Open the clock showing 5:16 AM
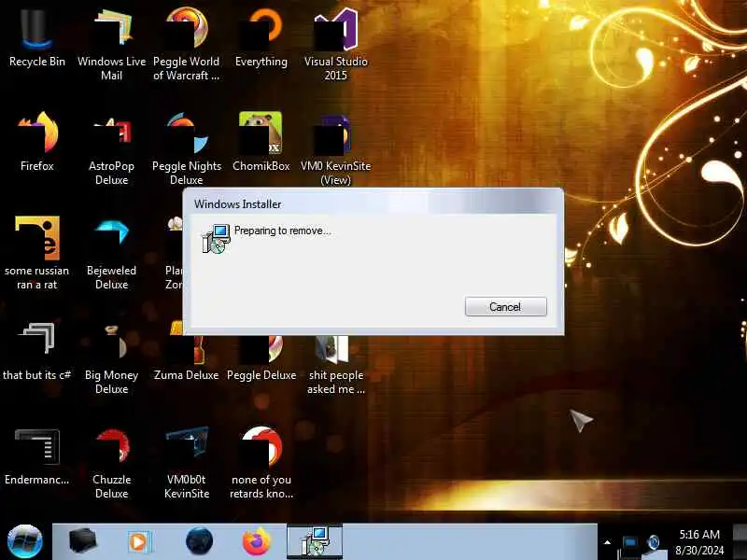Screen dimensions: 747x560 coord(698,542)
